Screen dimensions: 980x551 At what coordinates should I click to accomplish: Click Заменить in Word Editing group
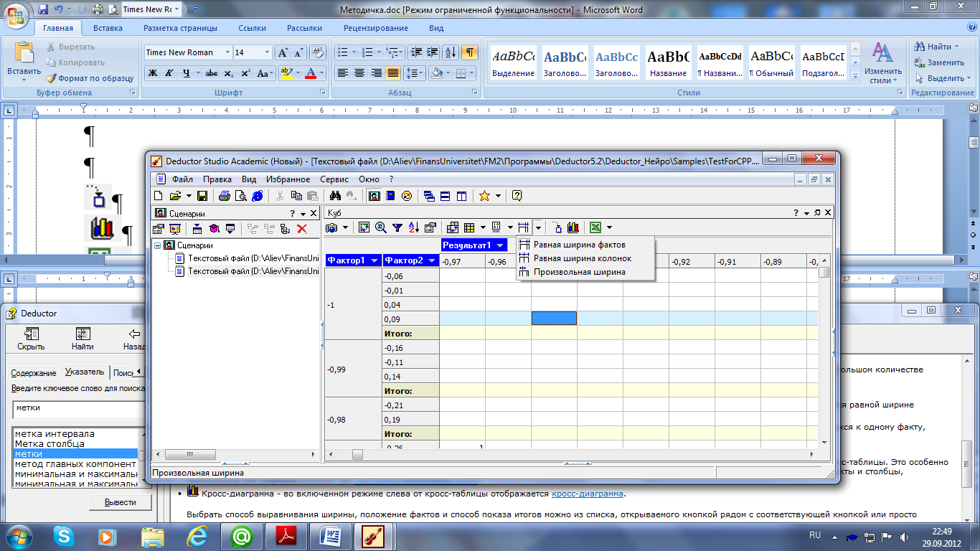(940, 62)
